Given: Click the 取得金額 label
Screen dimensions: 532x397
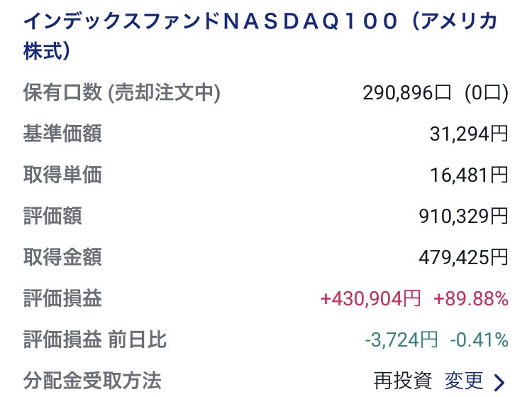Looking at the screenshot, I should pos(62,257).
